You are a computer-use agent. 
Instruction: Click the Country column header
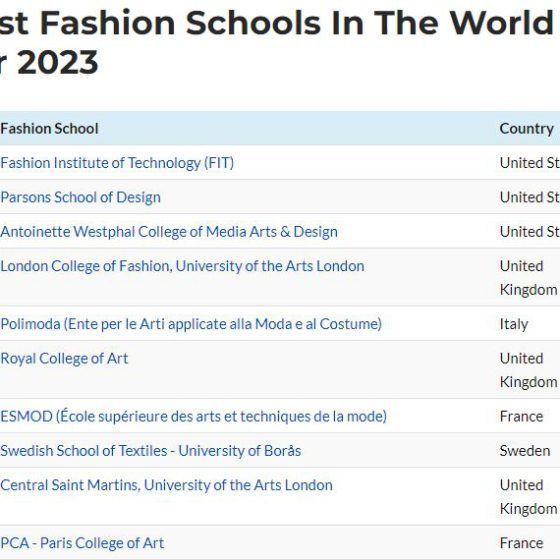point(527,129)
